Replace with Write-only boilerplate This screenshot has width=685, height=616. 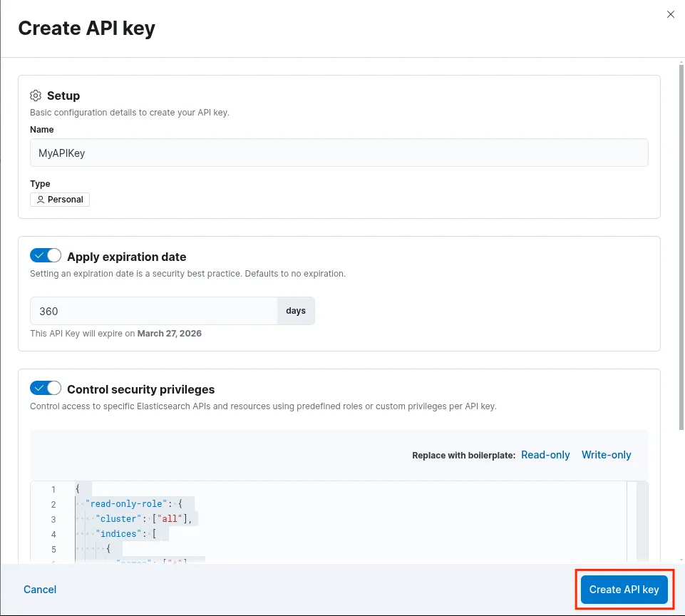[606, 455]
